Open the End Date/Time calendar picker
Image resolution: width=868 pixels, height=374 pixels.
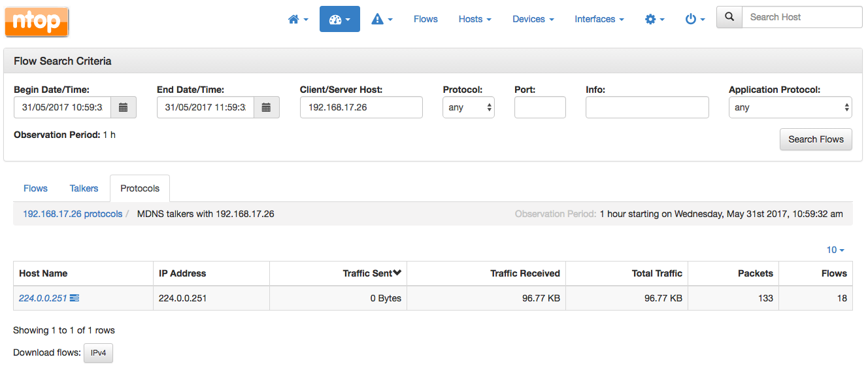click(267, 107)
